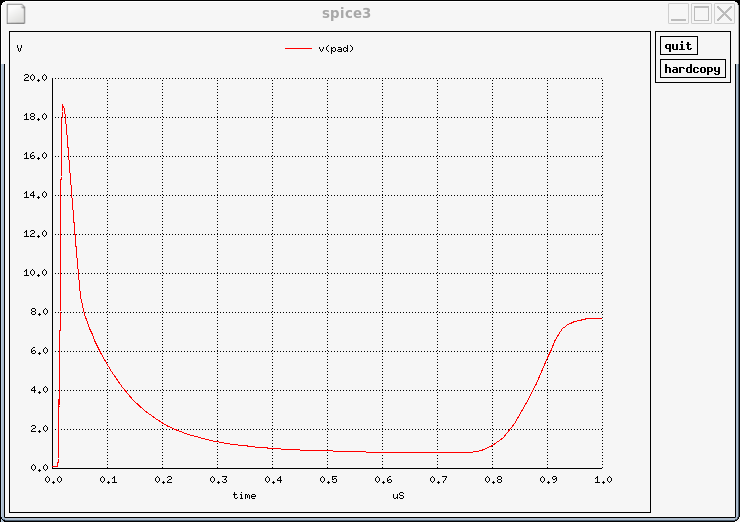Minimize the spice3 window
The image size is (740, 522).
pyautogui.click(x=679, y=14)
